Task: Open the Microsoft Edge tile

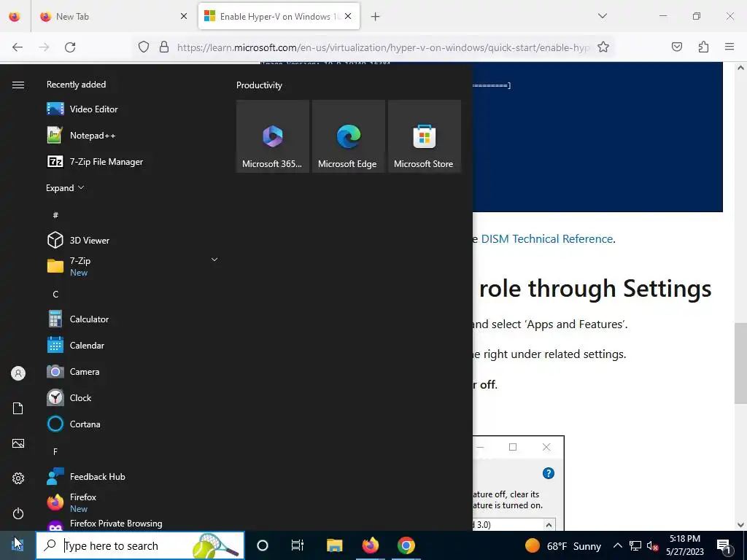Action: 349,136
